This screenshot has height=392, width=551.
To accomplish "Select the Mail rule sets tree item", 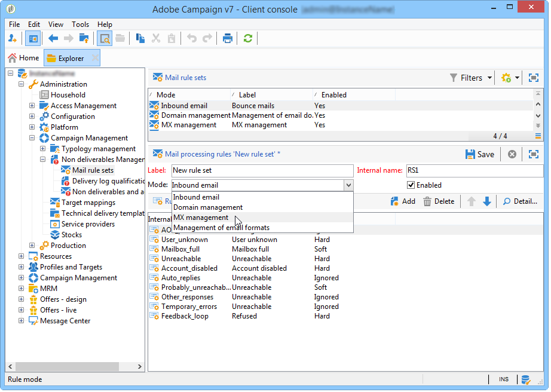I will pyautogui.click(x=93, y=170).
